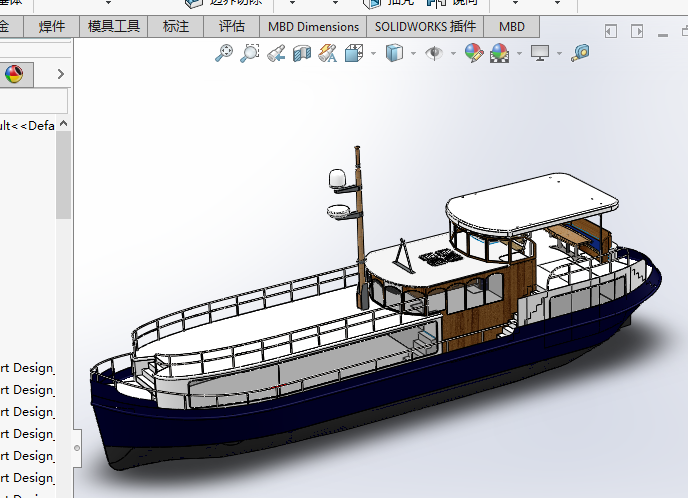Toggle the Hide/Show Items eye icon
The width and height of the screenshot is (688, 498).
click(x=435, y=53)
